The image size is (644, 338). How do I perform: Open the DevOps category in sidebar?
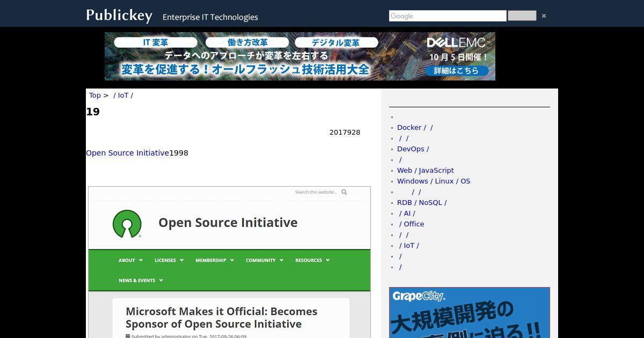coord(413,149)
